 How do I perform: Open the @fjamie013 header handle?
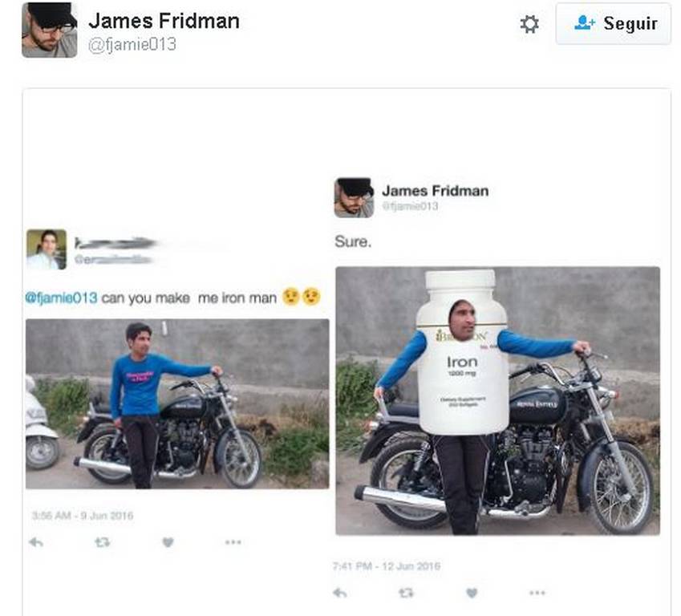(x=132, y=44)
